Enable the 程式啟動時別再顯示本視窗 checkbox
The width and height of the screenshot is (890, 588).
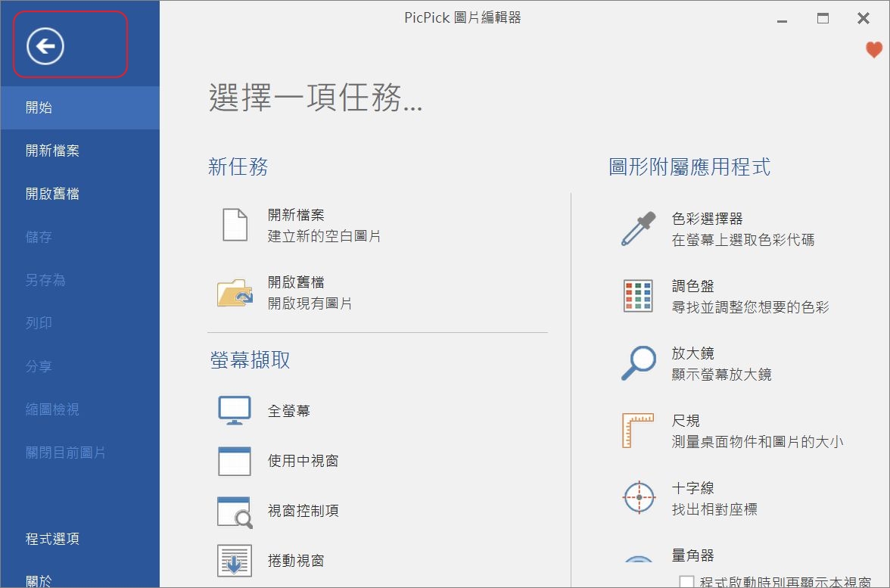[687, 582]
